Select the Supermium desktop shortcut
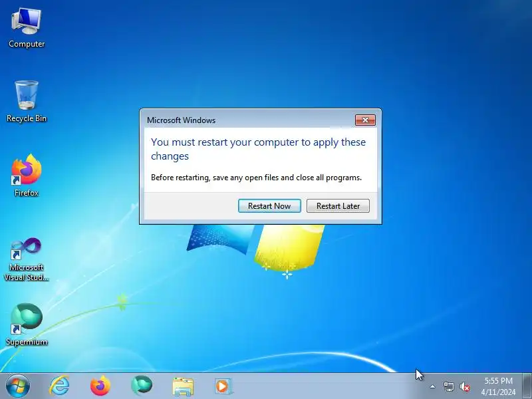This screenshot has height=399, width=532. pos(27,325)
